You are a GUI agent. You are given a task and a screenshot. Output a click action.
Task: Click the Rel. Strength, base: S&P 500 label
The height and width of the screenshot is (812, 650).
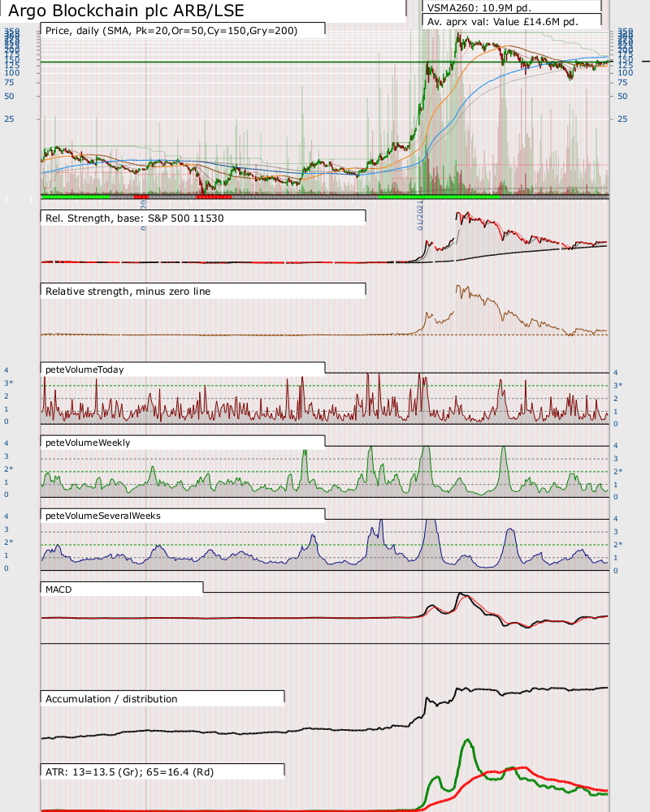point(135,218)
